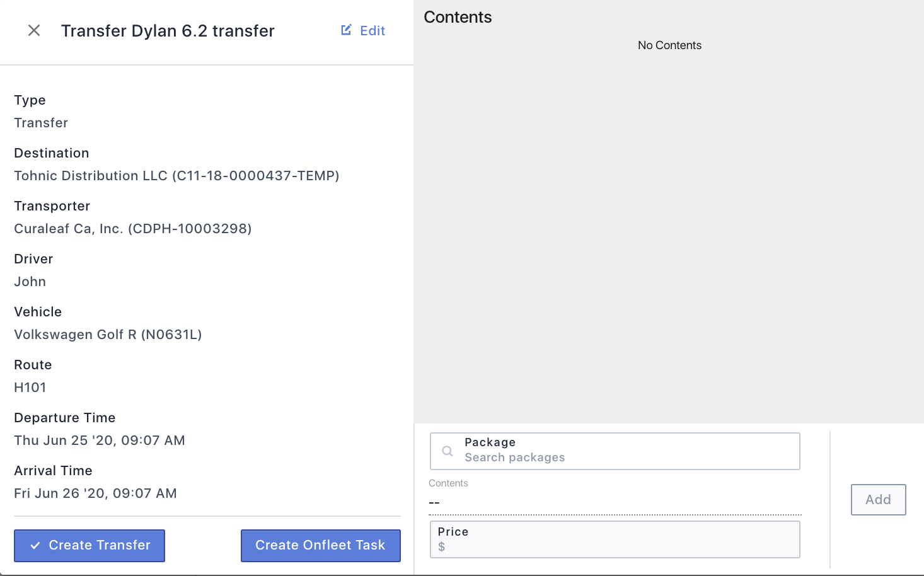Screen dimensions: 924x576
Task: Click the Edit link text
Action: coord(372,30)
